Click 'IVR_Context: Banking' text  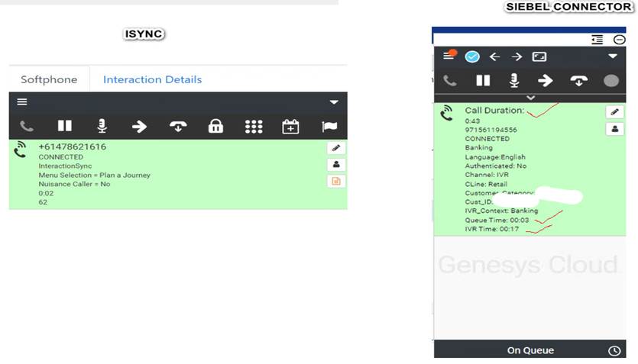tap(501, 211)
